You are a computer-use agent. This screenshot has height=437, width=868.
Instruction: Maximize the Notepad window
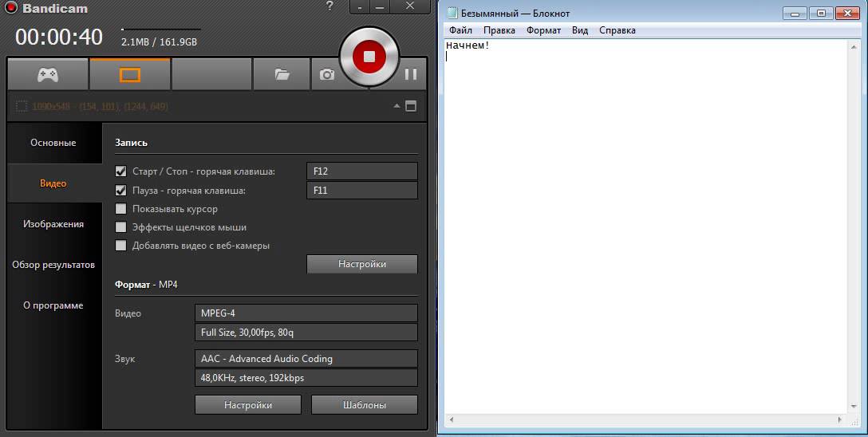coord(821,14)
